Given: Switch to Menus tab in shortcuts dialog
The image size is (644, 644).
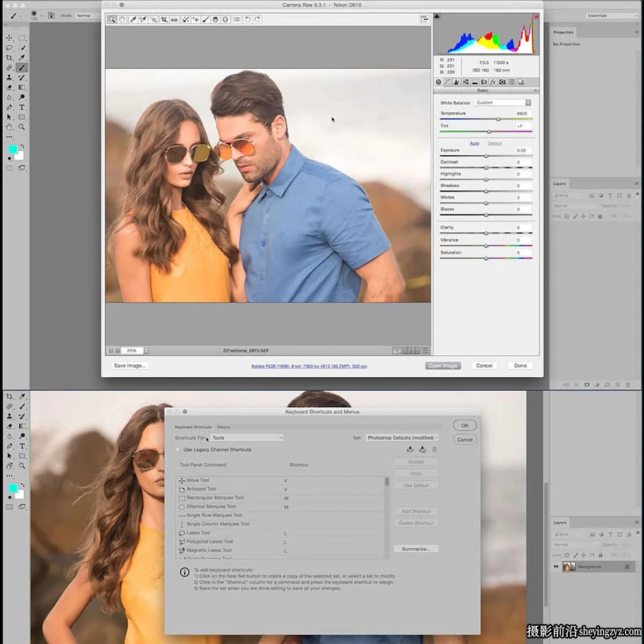Looking at the screenshot, I should 224,427.
